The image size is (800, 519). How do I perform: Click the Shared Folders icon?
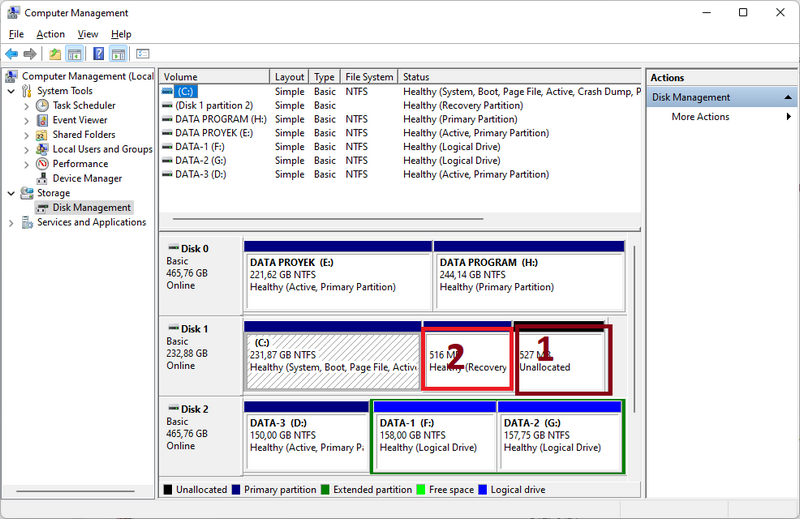[42, 135]
